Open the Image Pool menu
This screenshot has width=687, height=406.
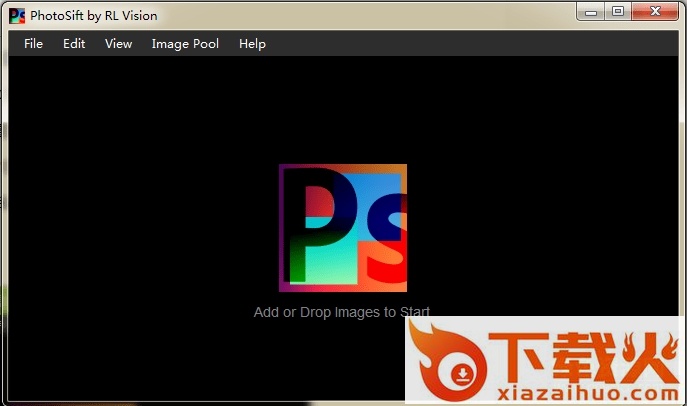pyautogui.click(x=185, y=44)
